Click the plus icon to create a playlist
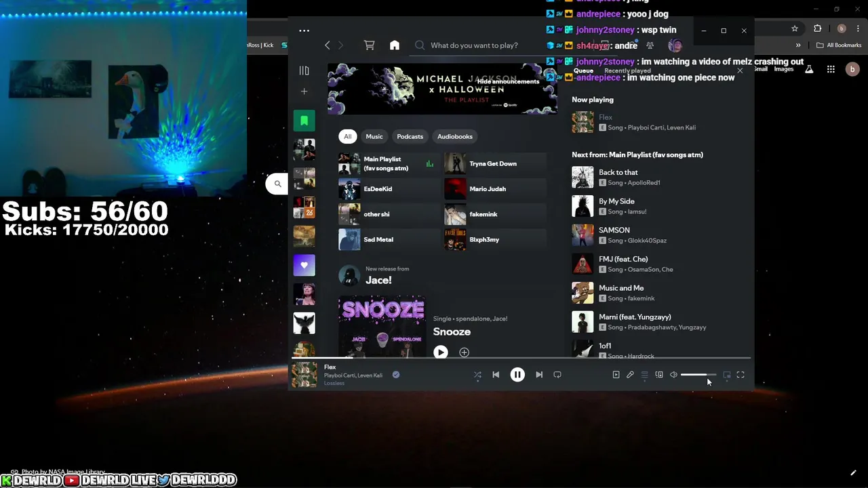Screen dimensions: 868x488 (304, 91)
